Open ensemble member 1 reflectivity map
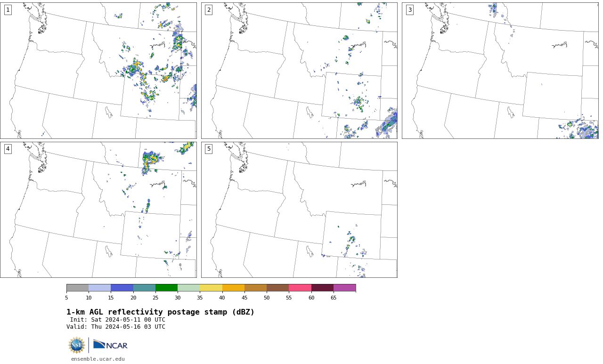The image size is (603, 364). click(x=98, y=71)
